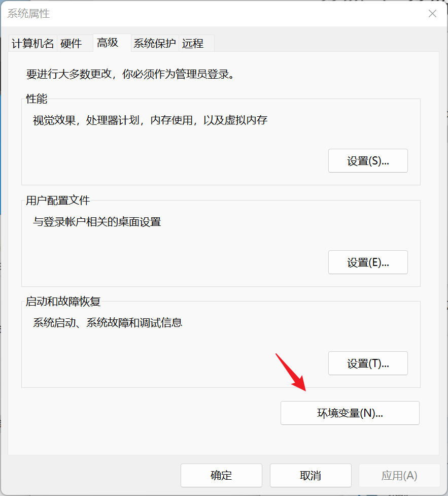The image size is (448, 496).
Task: Click the 要进行大多数更改 administrator notice text
Action: (x=130, y=74)
